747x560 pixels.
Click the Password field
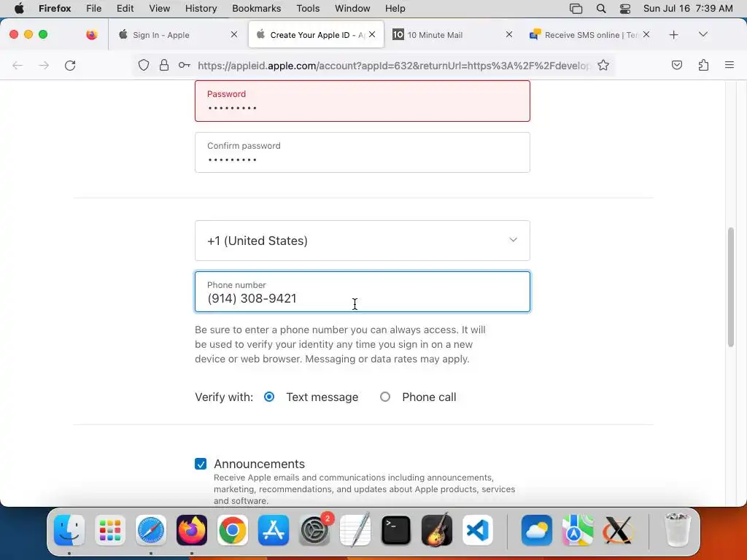362,101
